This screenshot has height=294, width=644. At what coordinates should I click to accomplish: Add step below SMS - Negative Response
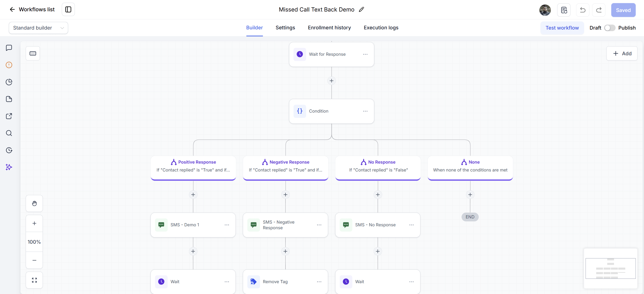285,251
